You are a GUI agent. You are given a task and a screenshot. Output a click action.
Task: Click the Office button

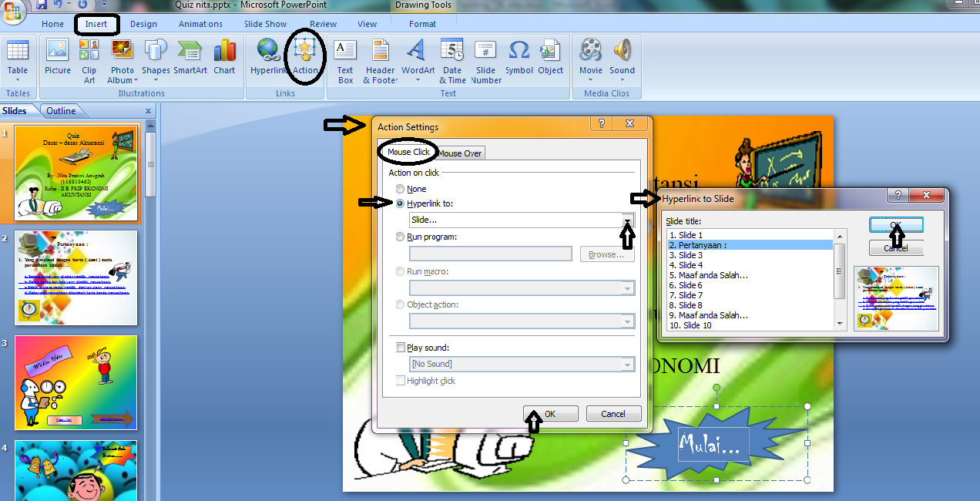click(x=12, y=11)
